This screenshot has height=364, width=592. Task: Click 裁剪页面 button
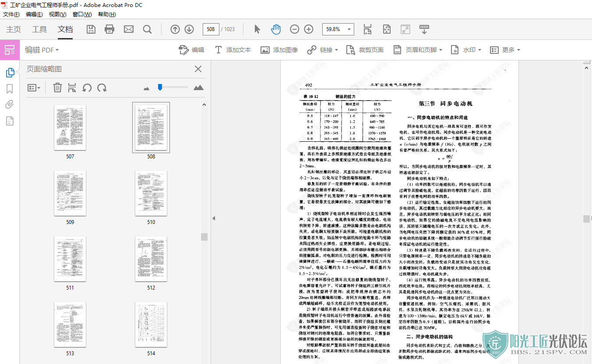click(x=365, y=50)
